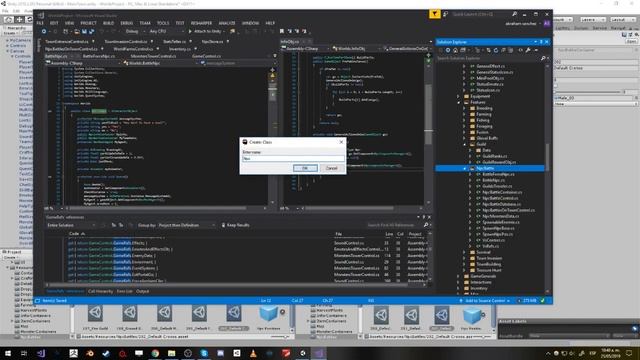Viewport: 640px width, 360px height.
Task: Sort references by the Line column header
Action: [389, 234]
